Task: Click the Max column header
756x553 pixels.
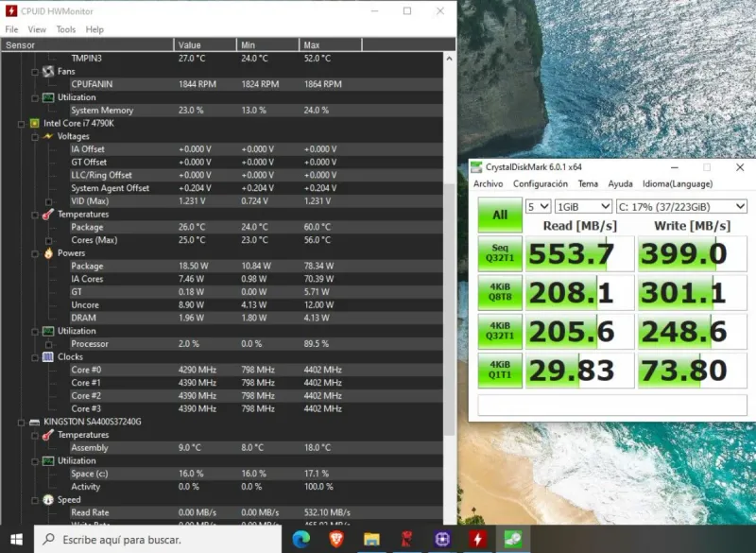Action: click(x=330, y=44)
